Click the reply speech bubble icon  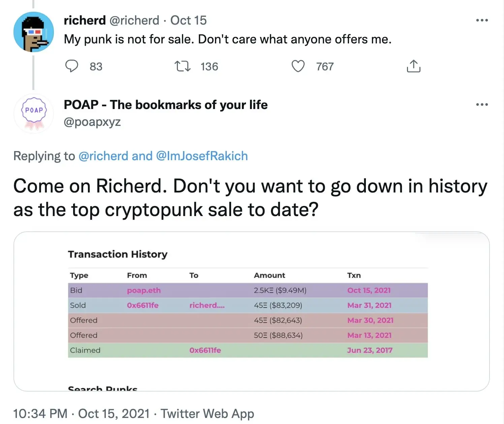point(71,66)
